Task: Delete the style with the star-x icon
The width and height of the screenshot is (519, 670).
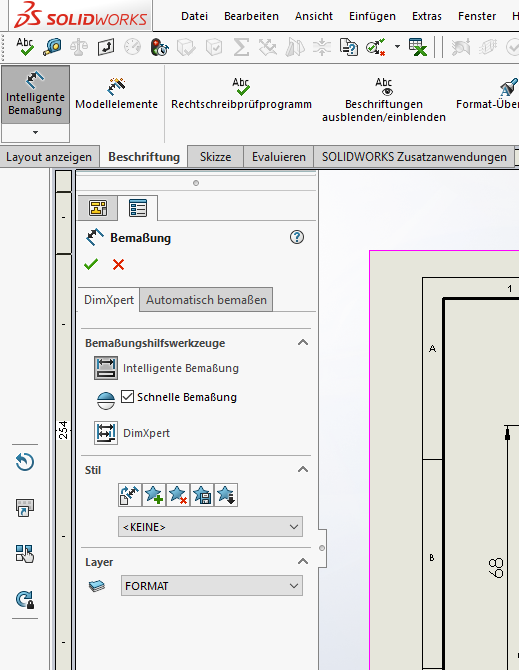Action: point(178,495)
